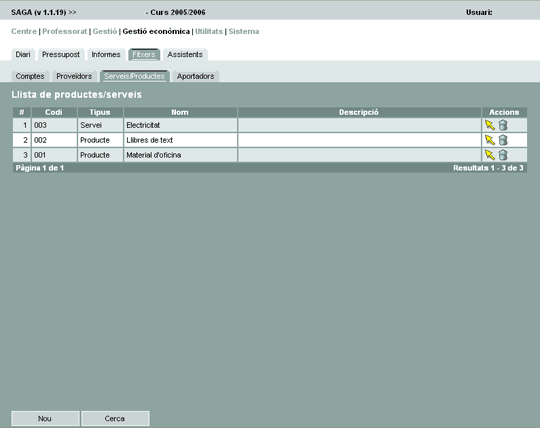Open the Diari tab
This screenshot has height=428, width=540.
click(23, 54)
